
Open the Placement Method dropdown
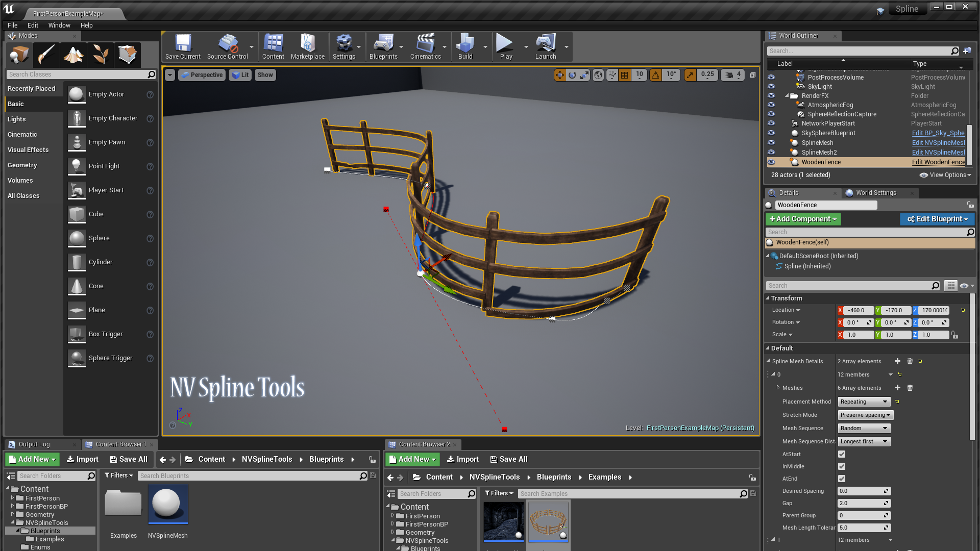864,402
